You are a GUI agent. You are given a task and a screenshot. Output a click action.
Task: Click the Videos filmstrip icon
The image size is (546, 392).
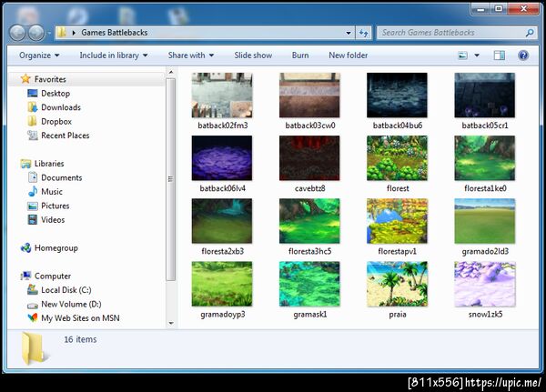tap(33, 220)
